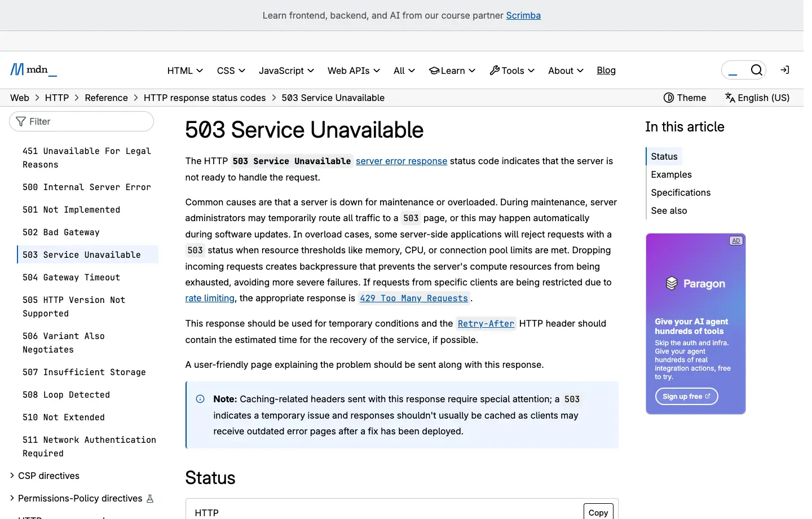Open 502 Bad Gateway in sidebar
Screen dimensions: 812x519
tap(61, 232)
